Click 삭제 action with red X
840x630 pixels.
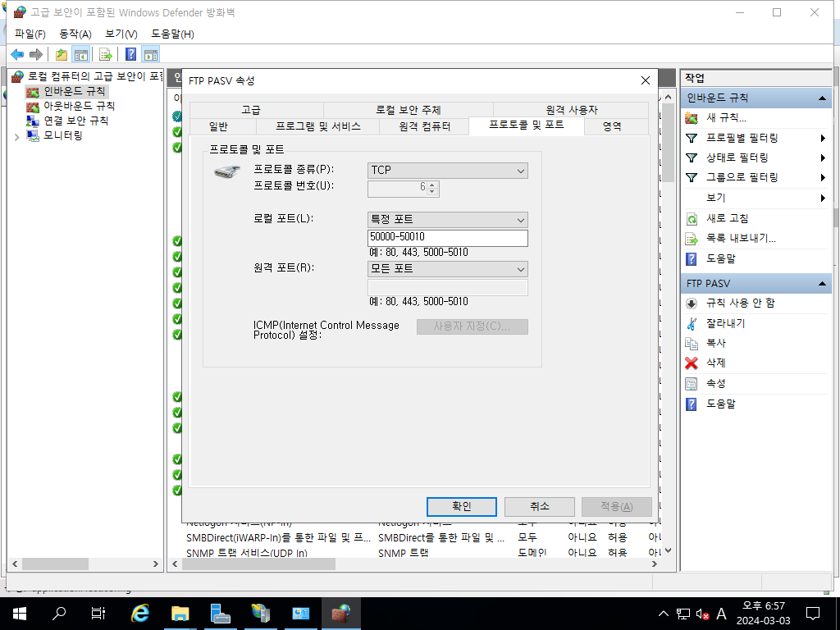pyautogui.click(x=715, y=363)
